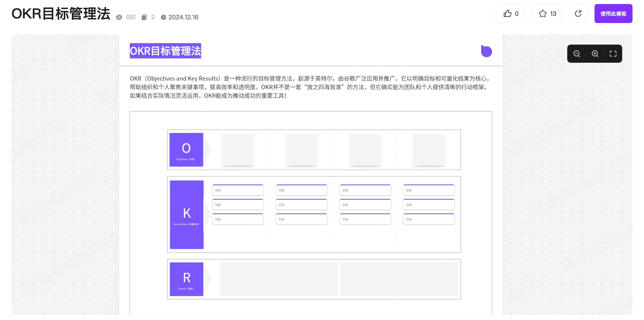The height and width of the screenshot is (320, 644).
Task: Click the middle 标题 field in the second K column
Action: [301, 205]
